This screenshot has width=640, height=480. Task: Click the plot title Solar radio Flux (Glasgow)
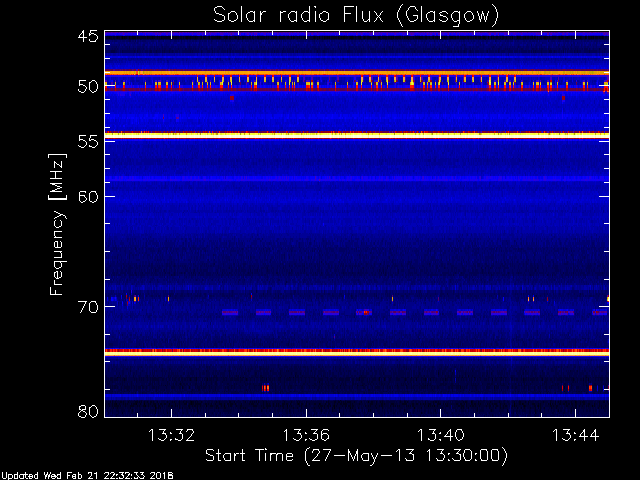point(356,16)
